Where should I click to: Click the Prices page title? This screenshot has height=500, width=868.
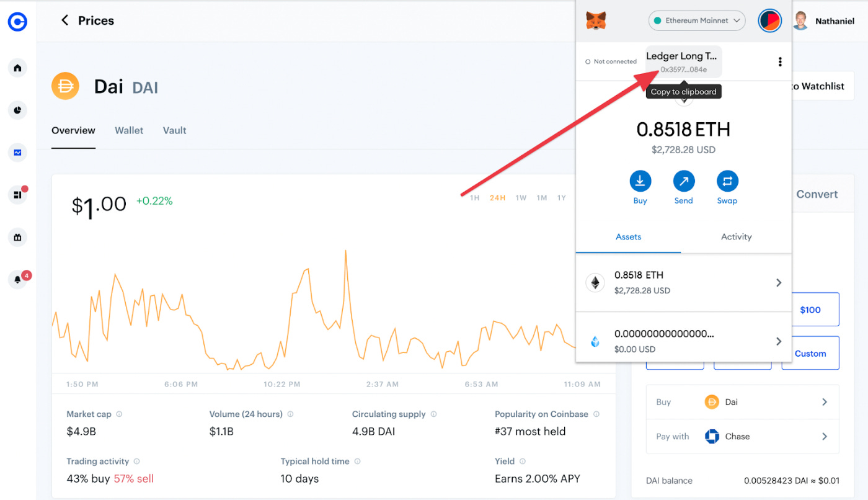[96, 20]
